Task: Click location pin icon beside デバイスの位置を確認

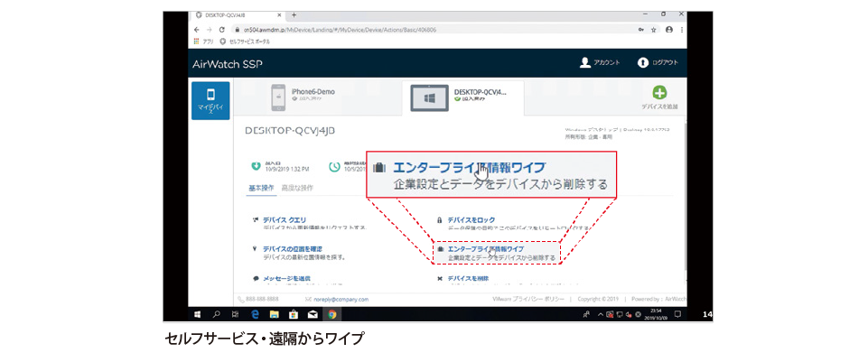Action: [x=255, y=249]
